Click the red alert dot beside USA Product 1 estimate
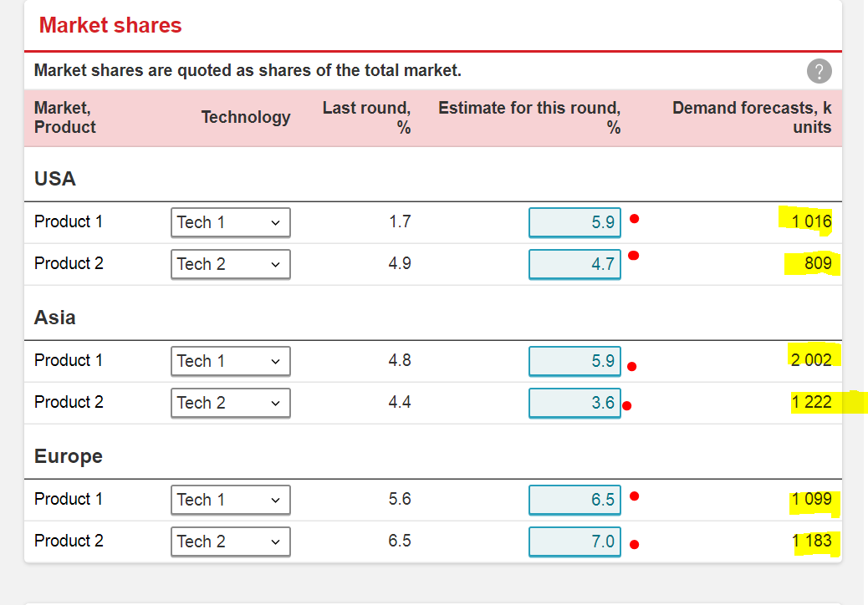This screenshot has width=868, height=605. [635, 220]
